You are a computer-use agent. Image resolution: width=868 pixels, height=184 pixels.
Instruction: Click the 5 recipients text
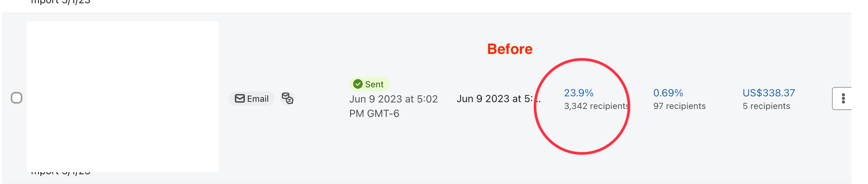coord(766,106)
